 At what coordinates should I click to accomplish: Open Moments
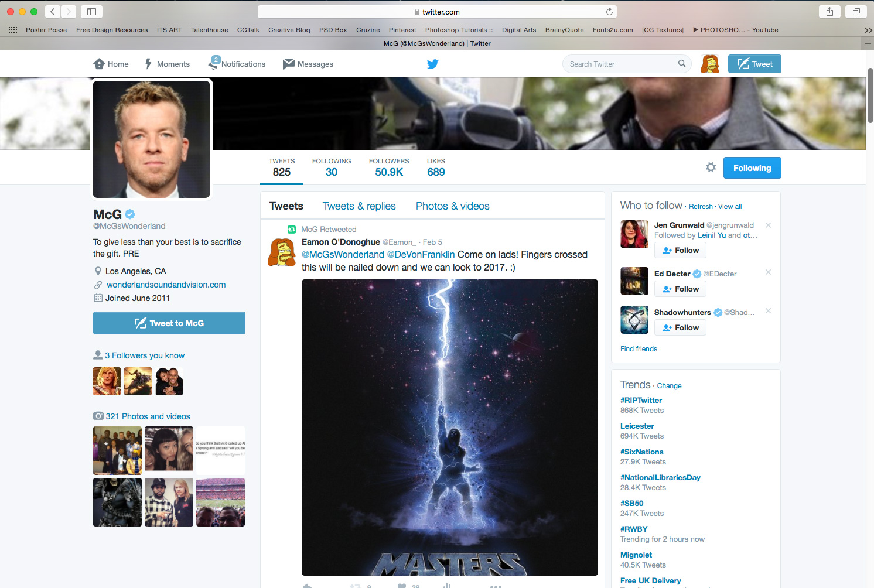(167, 64)
